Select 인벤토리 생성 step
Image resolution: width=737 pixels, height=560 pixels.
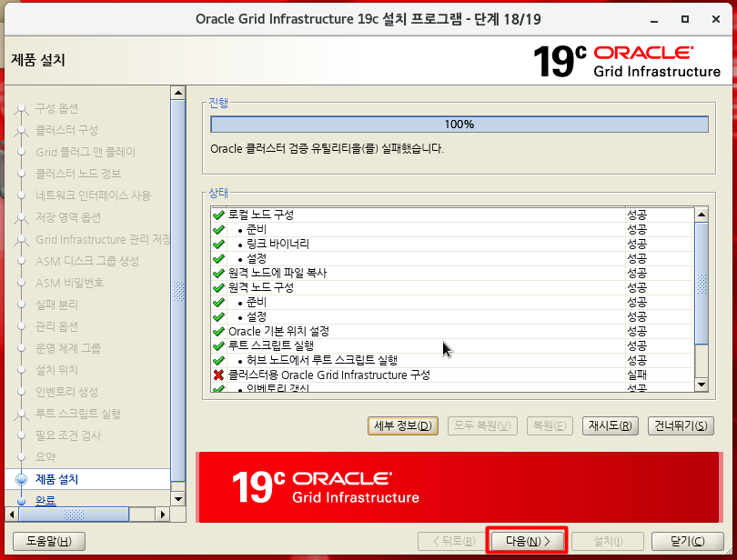tap(66, 392)
